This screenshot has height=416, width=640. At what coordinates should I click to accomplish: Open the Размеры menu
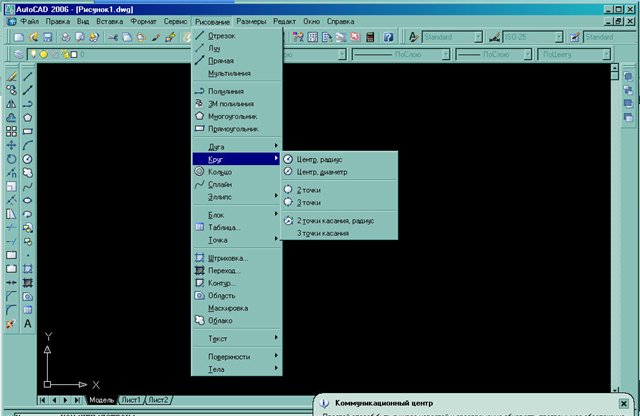244,20
